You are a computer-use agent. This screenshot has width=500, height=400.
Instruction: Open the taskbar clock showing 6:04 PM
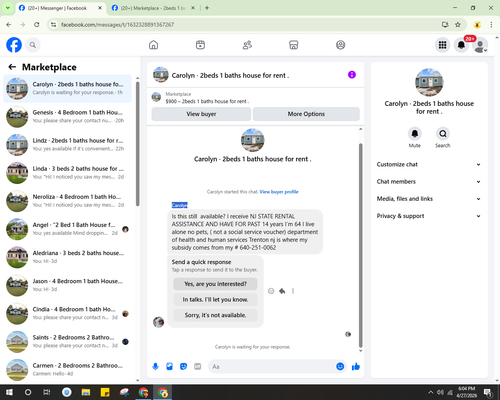[x=466, y=392]
